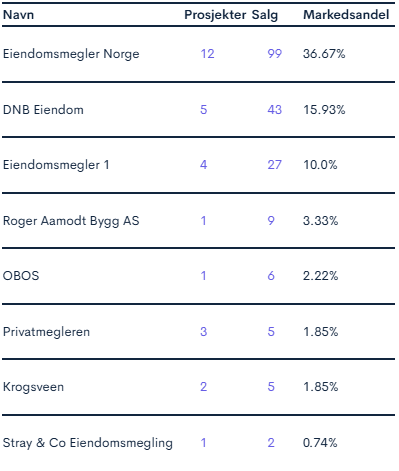Screen dimensions: 399x471
Task: Click DNB Eiendom projects link 5
Action: coord(204,110)
